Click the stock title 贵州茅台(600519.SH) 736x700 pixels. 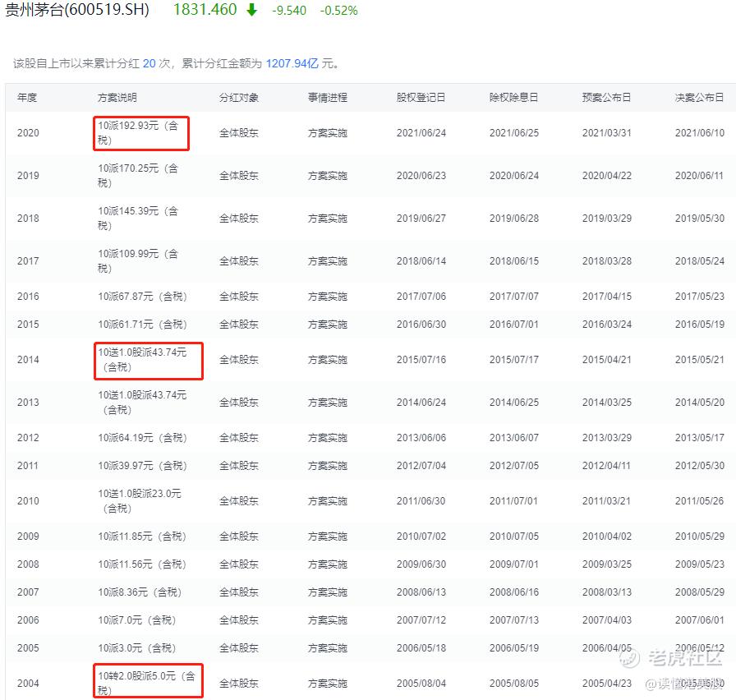77,10
